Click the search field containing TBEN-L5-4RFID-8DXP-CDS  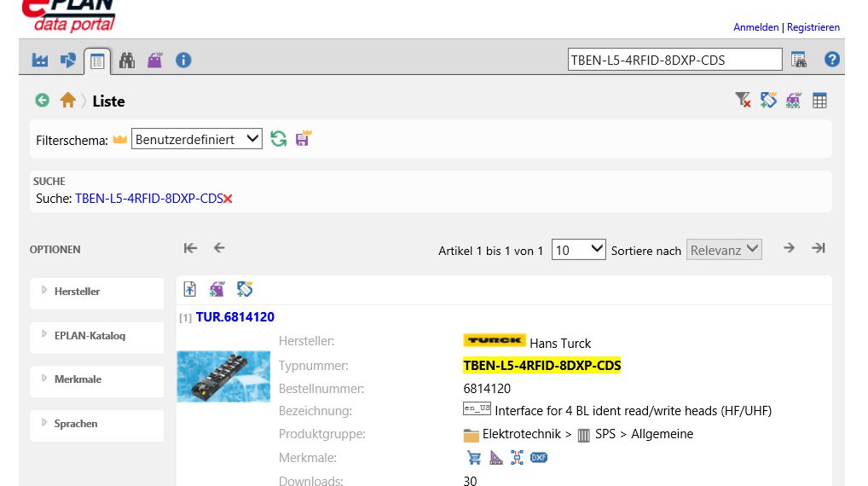[x=674, y=59]
